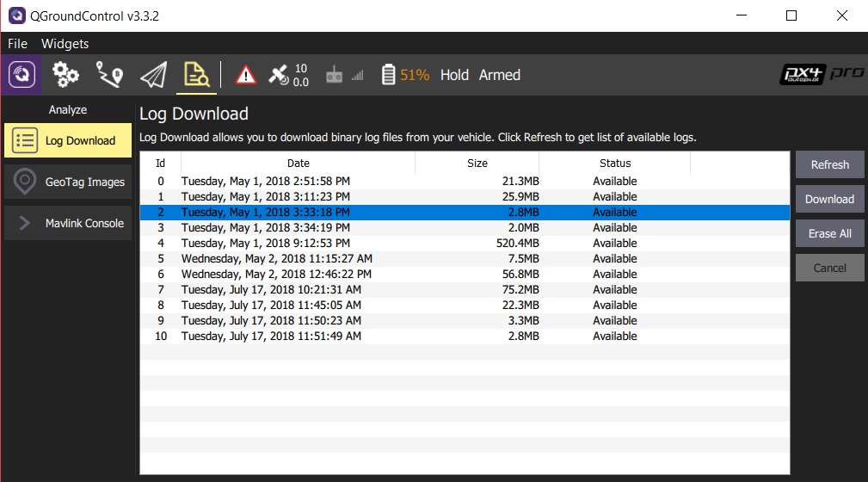This screenshot has height=482, width=868.
Task: Switch to Fly view paper plane icon
Action: tap(153, 75)
